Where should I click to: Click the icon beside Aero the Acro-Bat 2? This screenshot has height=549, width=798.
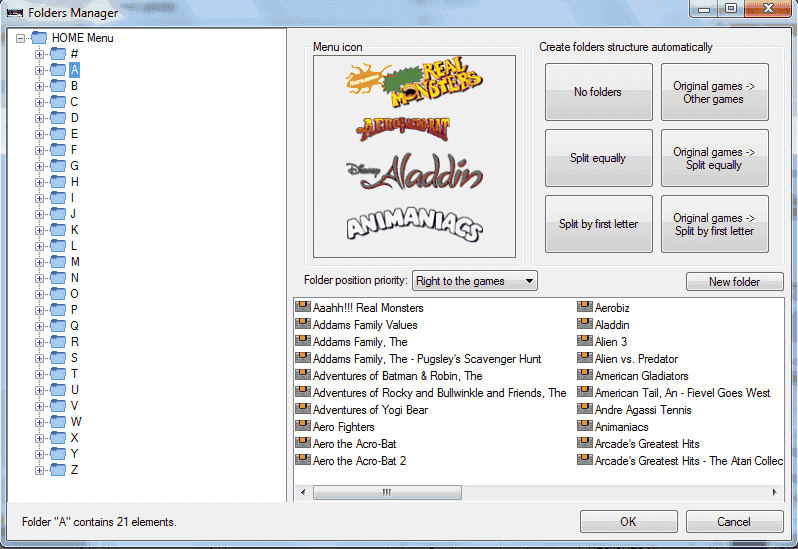coord(303,459)
